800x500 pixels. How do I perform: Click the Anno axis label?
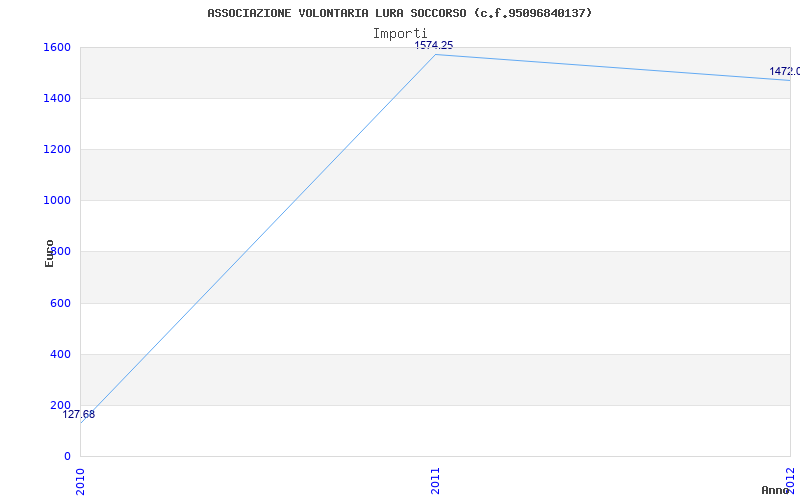775,490
